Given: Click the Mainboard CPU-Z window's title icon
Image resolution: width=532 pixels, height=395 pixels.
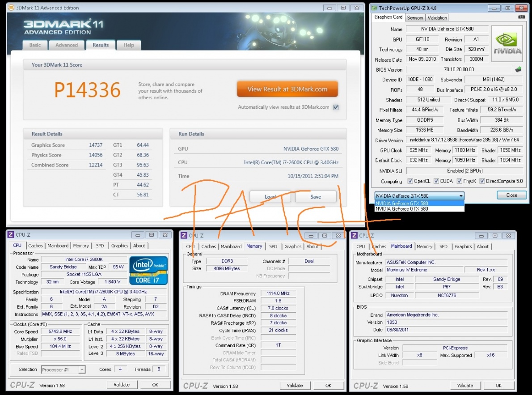Looking at the screenshot, I should point(354,235).
